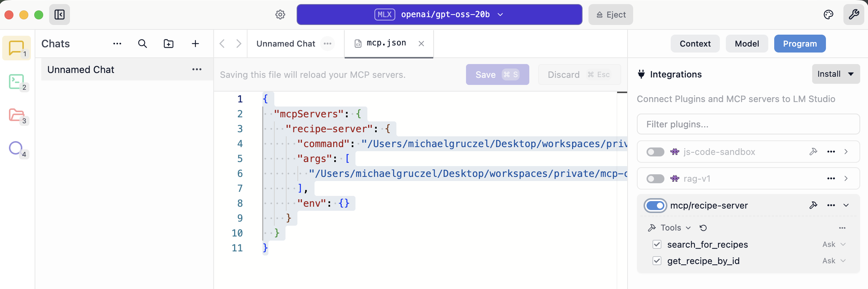Go back with left arrow

click(x=222, y=44)
